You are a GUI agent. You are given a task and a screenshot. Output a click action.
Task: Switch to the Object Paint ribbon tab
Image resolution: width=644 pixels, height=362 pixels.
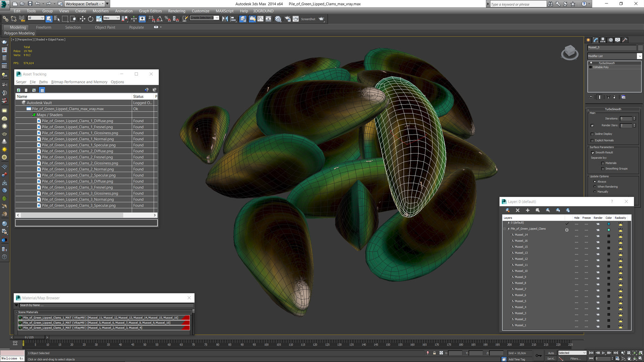[105, 27]
